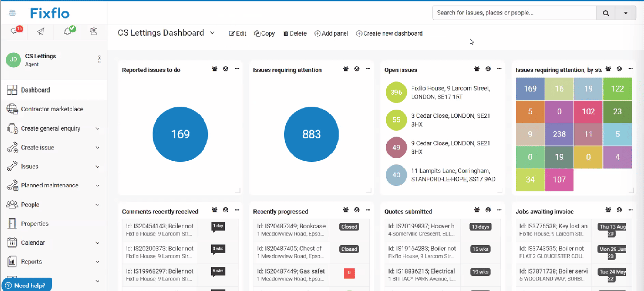Image resolution: width=644 pixels, height=291 pixels.
Task: Click the hamburger menu beside Fixflo logo
Action: coord(12,13)
